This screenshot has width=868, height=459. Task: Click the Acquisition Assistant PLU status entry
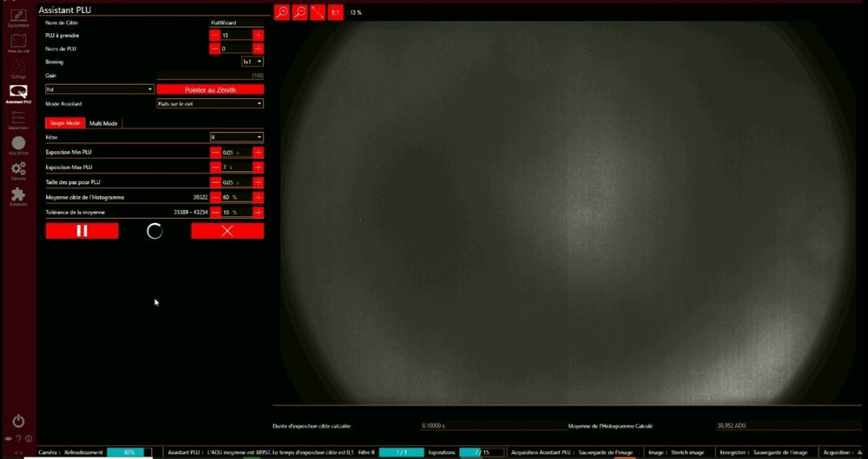[x=572, y=452]
